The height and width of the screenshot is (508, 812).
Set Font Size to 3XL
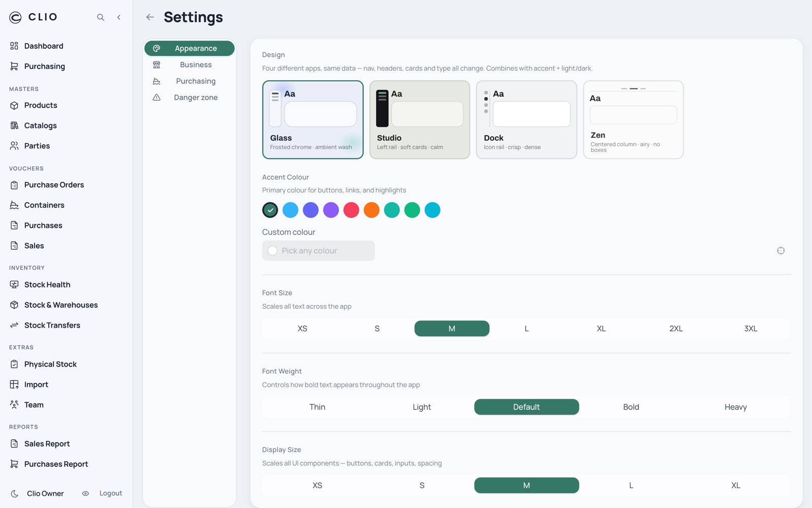pyautogui.click(x=751, y=329)
